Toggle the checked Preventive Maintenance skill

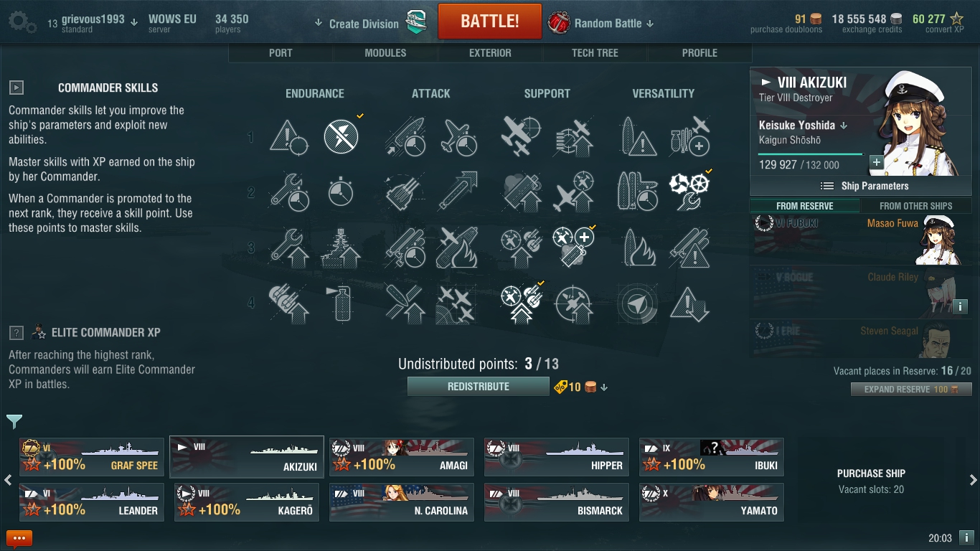(341, 136)
